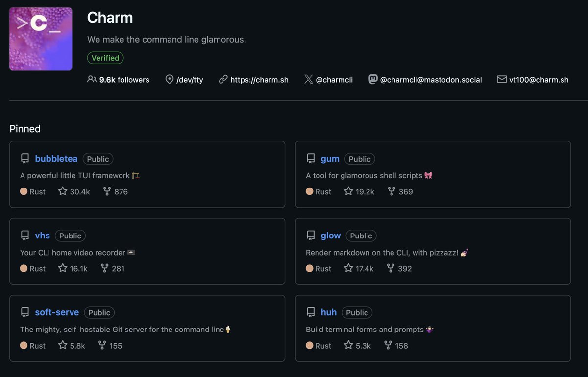Click the Rust language dot on huh
The image size is (588, 377).
309,345
